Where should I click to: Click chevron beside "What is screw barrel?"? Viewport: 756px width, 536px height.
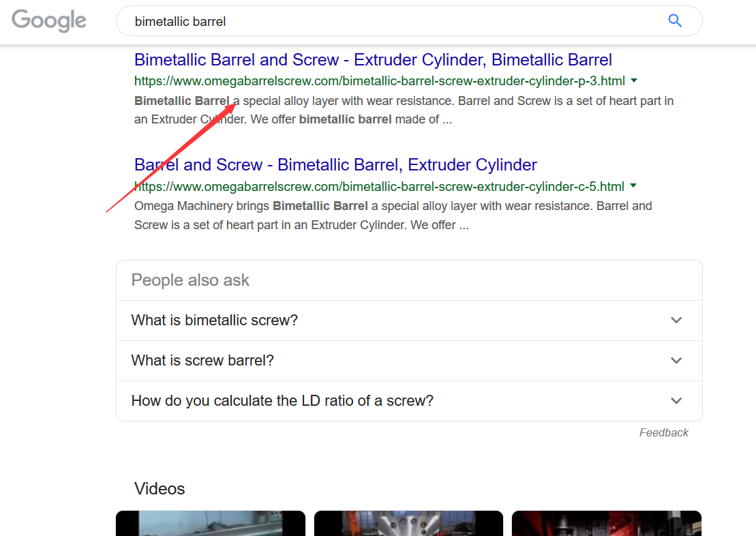tap(676, 360)
